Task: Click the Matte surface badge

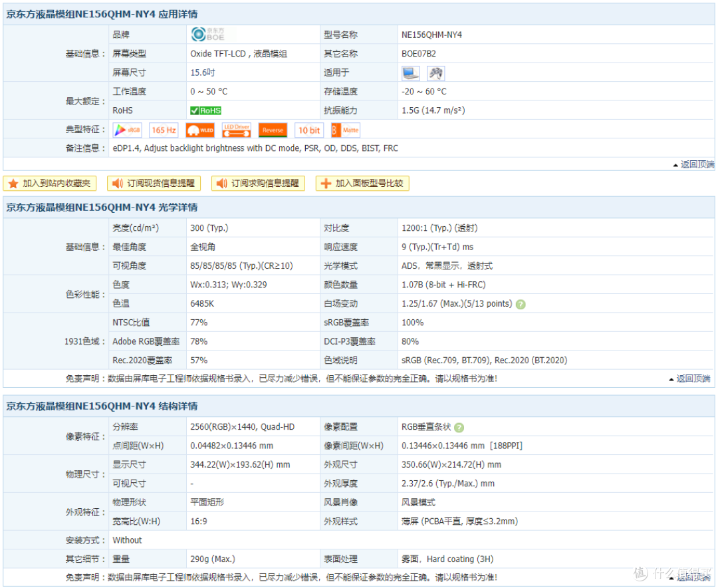Action: click(x=345, y=130)
